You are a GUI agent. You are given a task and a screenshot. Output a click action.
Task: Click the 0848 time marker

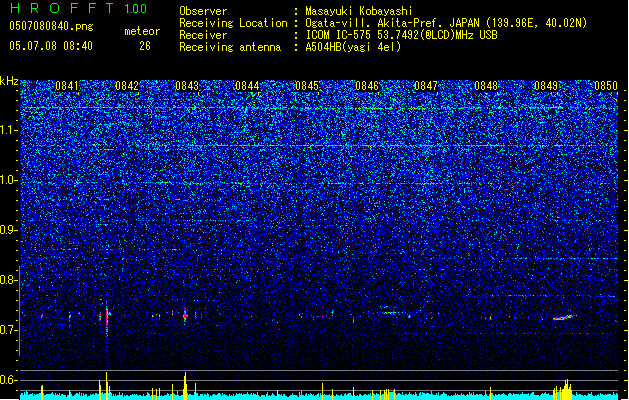486,86
